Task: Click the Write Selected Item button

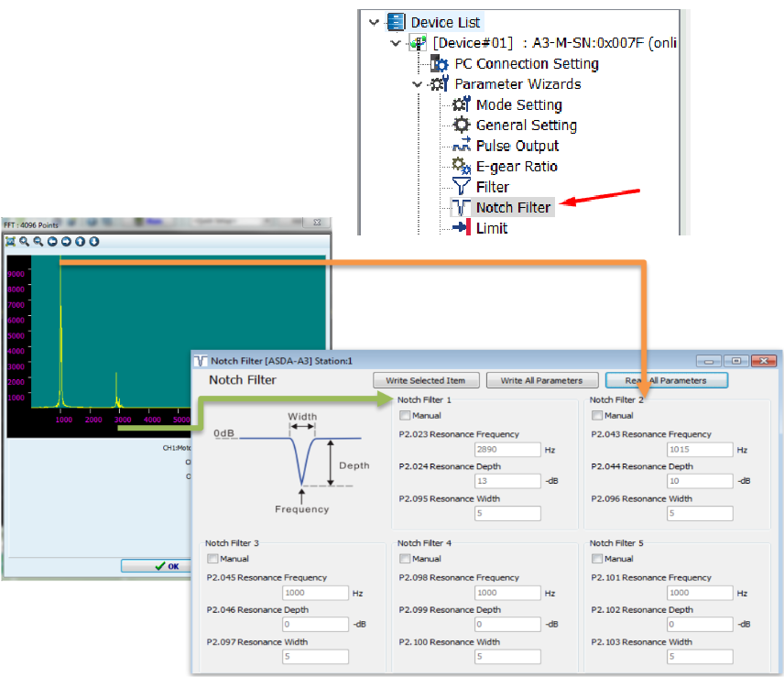Action: point(425,380)
